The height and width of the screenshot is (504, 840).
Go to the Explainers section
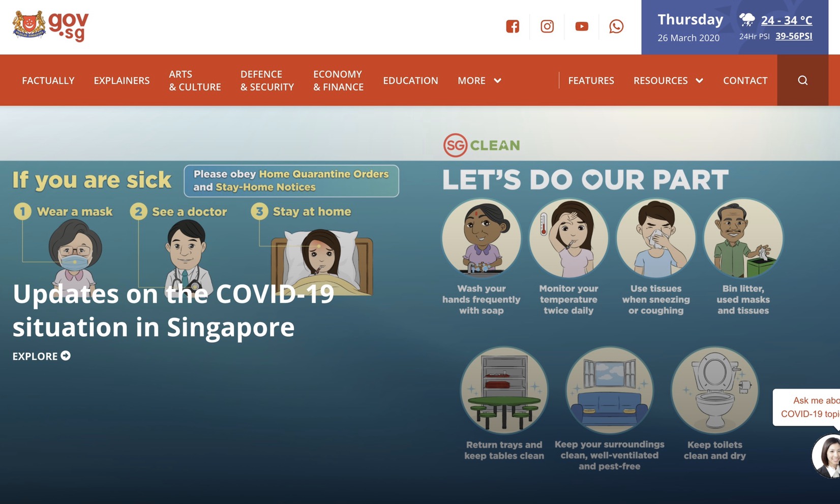pos(122,80)
